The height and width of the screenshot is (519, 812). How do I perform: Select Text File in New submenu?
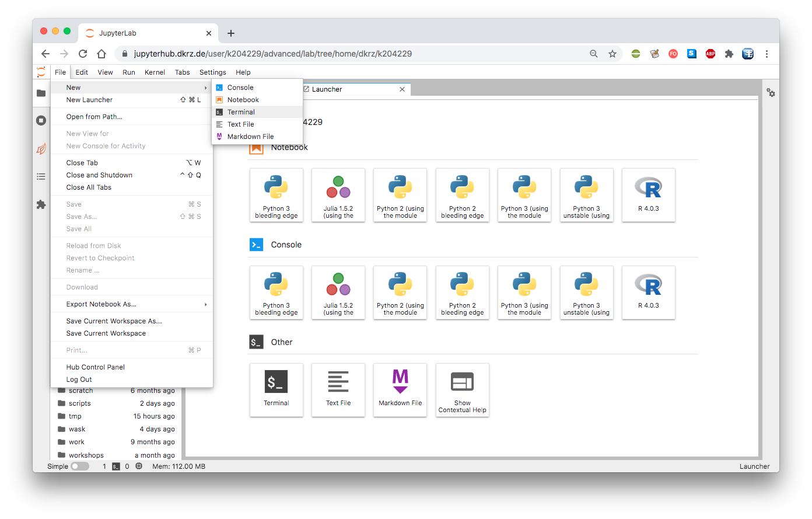(257, 124)
